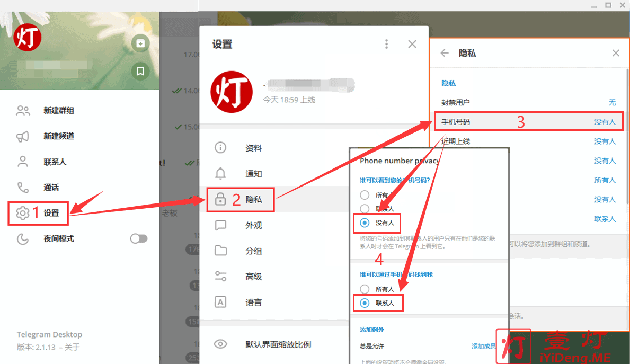Select 所有人 under find by phone number

(x=365, y=289)
